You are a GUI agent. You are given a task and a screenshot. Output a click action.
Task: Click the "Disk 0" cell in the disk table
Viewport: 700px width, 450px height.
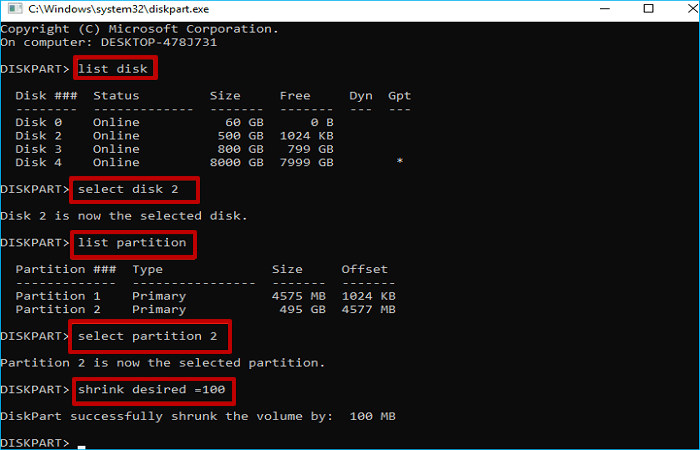tap(38, 122)
